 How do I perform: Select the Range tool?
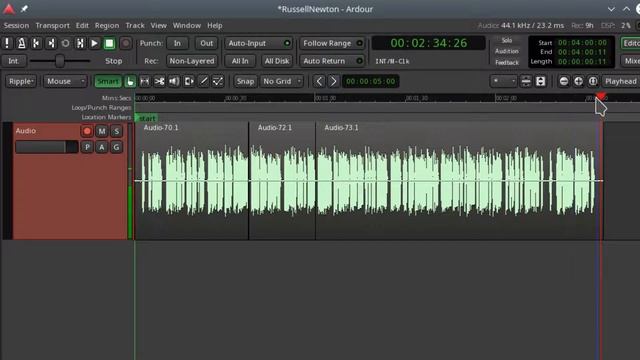[144, 81]
